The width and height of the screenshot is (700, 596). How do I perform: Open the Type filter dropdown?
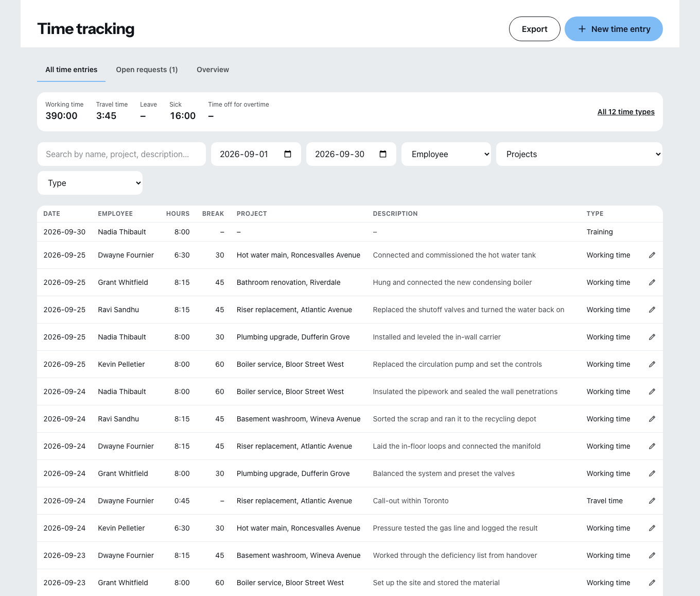click(x=90, y=183)
